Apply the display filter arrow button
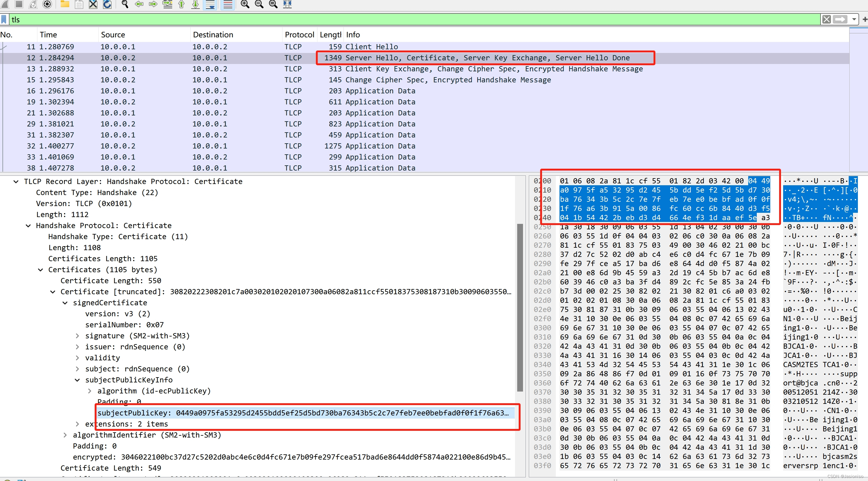The height and width of the screenshot is (481, 868). click(840, 19)
